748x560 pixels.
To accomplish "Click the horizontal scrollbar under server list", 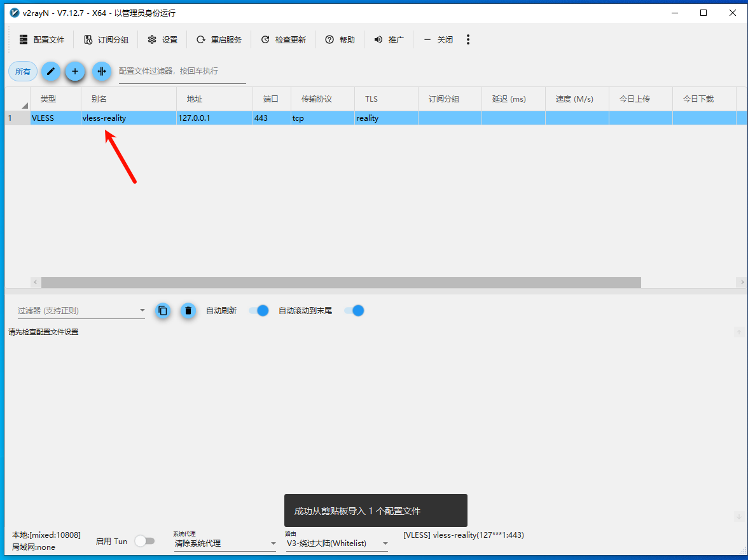I will [x=341, y=282].
